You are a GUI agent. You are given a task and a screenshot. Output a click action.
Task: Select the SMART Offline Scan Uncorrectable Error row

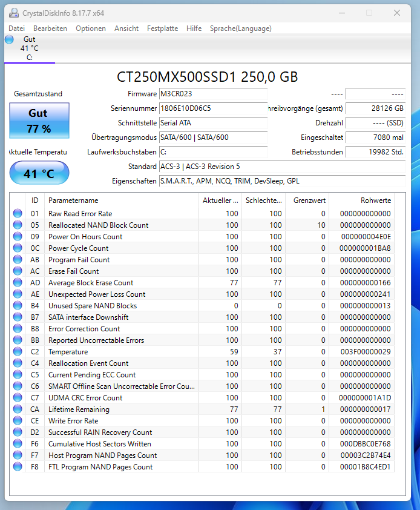tap(202, 386)
